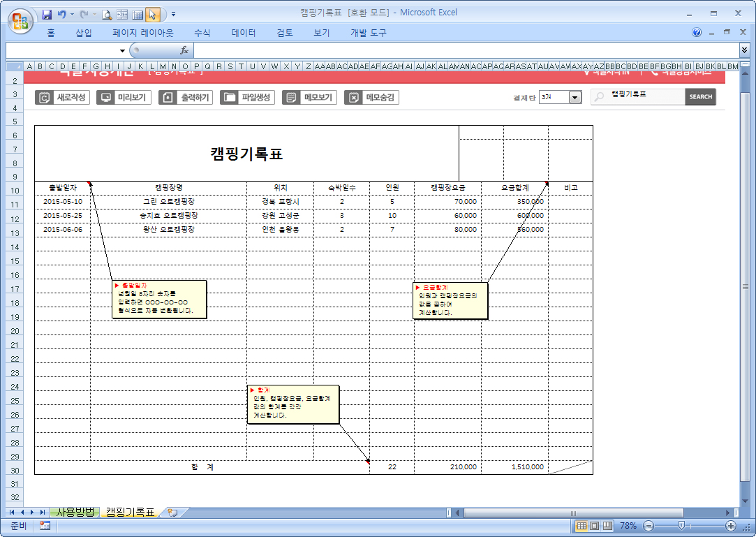
Task: Click the zoom slider handle
Action: click(681, 526)
